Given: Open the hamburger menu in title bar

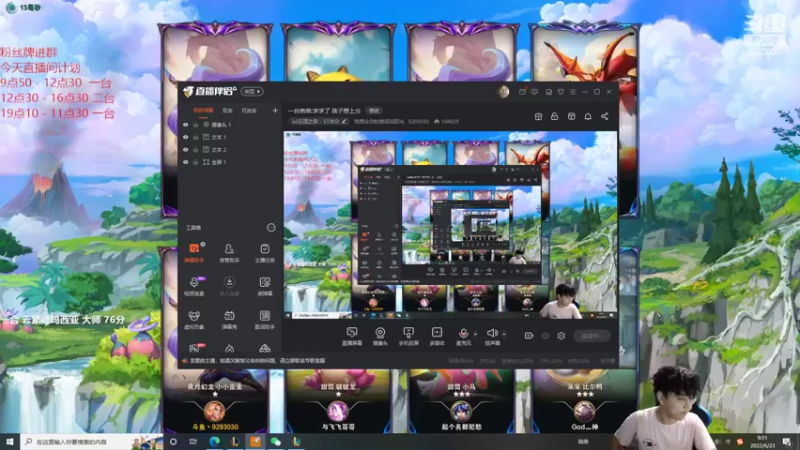Looking at the screenshot, I should (x=573, y=92).
